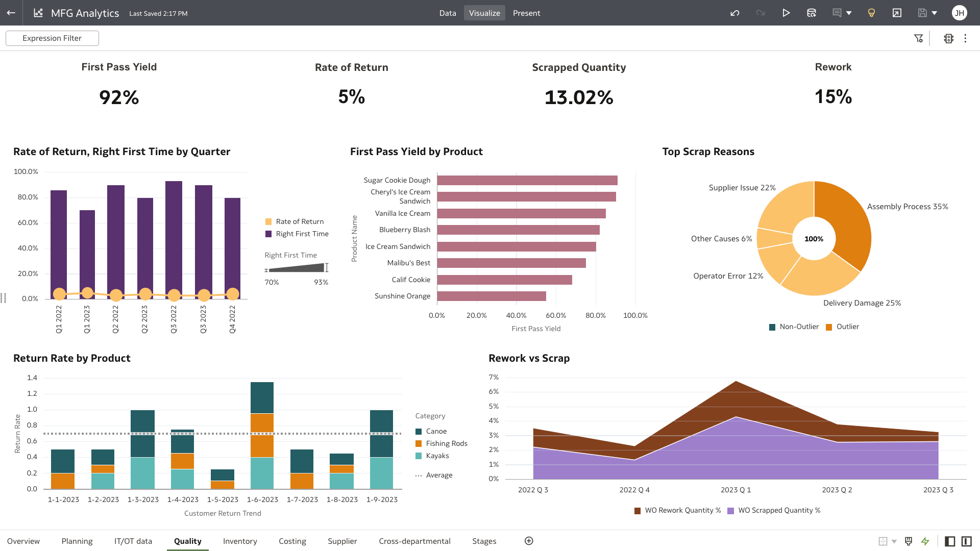Click the Expression Filter button
Screen dimensions: 980x551
52,38
